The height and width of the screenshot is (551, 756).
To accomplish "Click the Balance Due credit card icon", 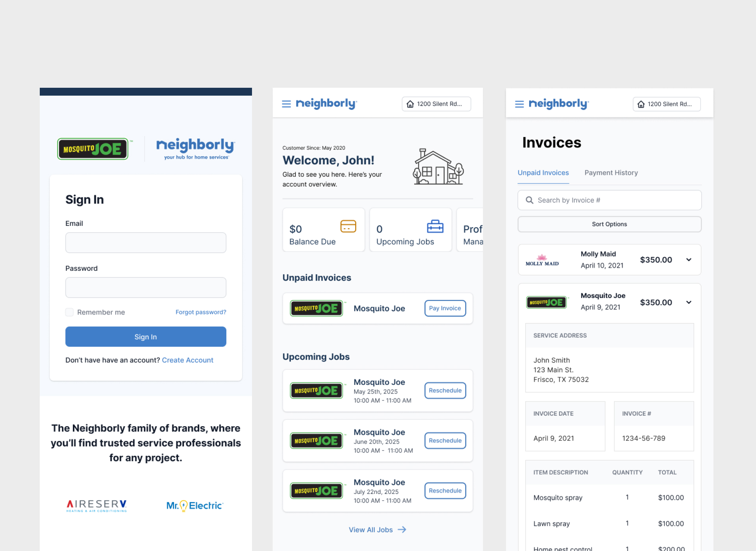I will click(348, 226).
